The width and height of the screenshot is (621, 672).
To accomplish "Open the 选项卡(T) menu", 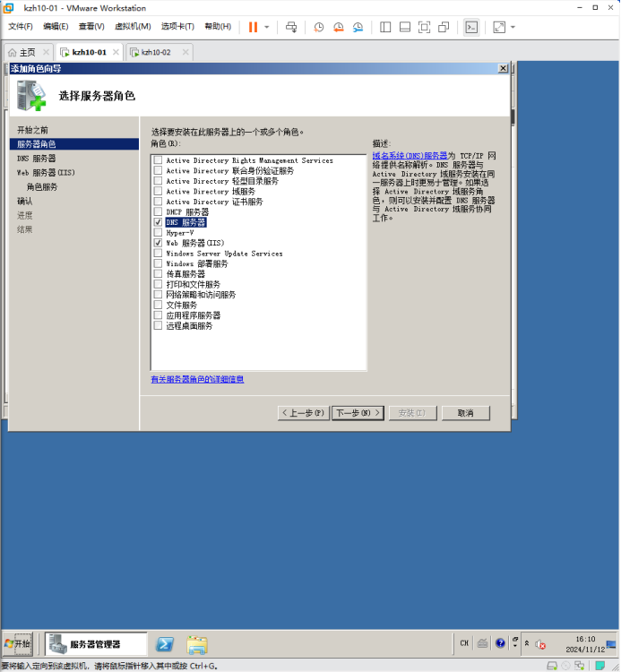I will (x=177, y=27).
